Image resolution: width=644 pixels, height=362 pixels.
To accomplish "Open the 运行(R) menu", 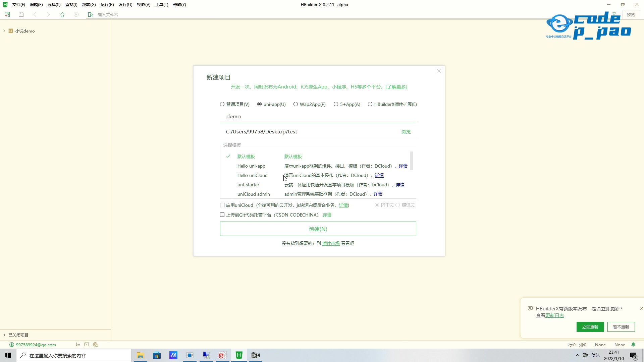I will [x=107, y=4].
